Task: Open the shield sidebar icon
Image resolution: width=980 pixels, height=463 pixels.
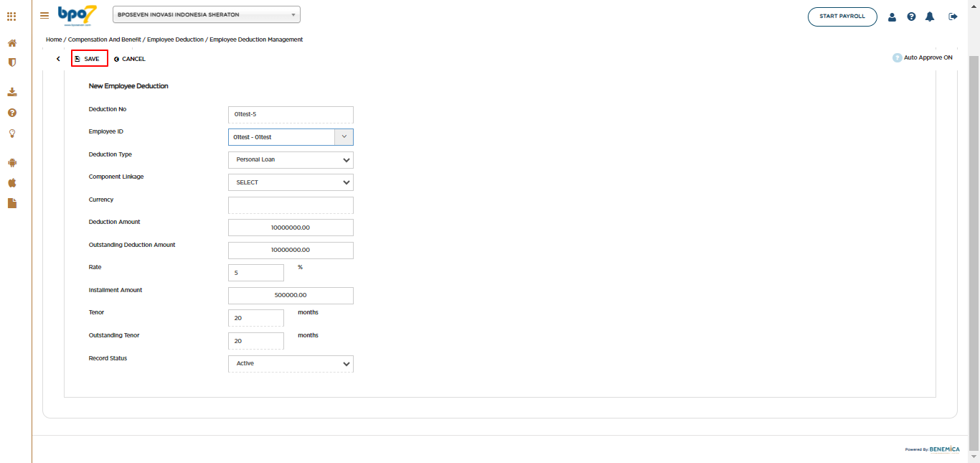Action: click(x=12, y=62)
